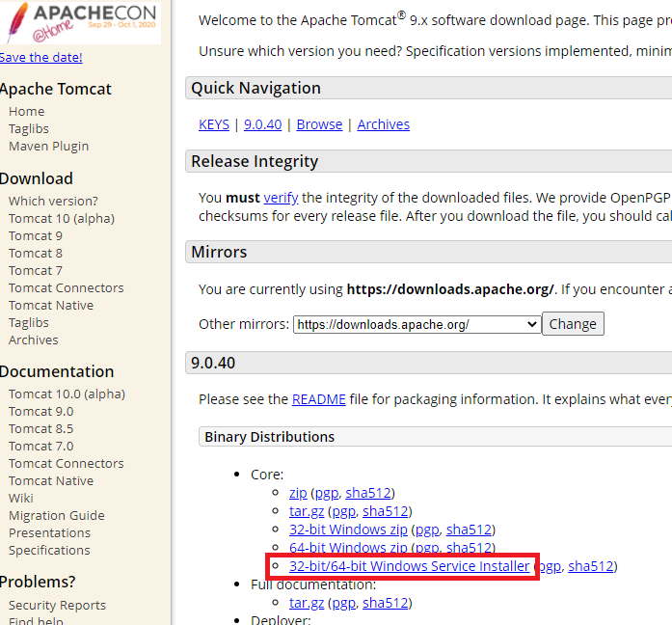Image resolution: width=672 pixels, height=625 pixels.
Task: Open Tomcat 7.0 documentation
Action: tap(41, 447)
